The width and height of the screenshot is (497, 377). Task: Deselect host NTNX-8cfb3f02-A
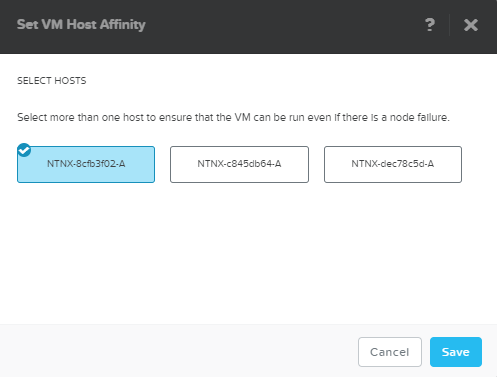(86, 164)
